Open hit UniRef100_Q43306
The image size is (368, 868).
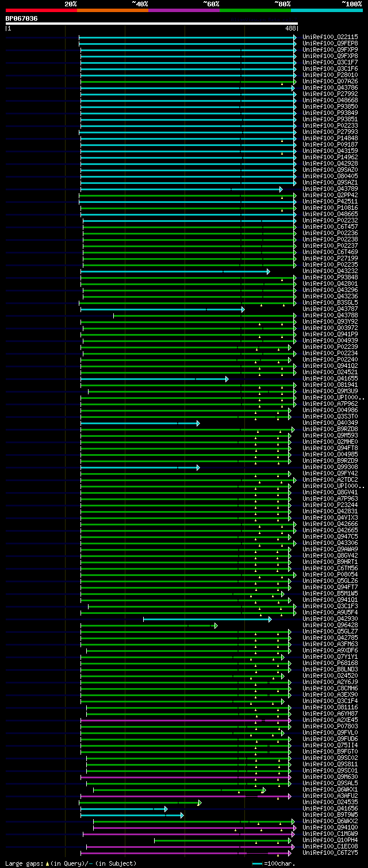(330, 543)
